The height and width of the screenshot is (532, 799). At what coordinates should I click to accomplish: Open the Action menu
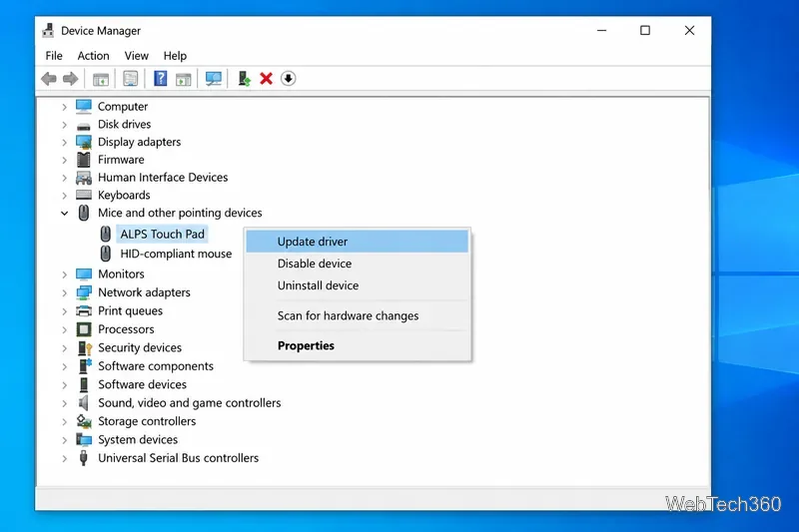(x=93, y=56)
